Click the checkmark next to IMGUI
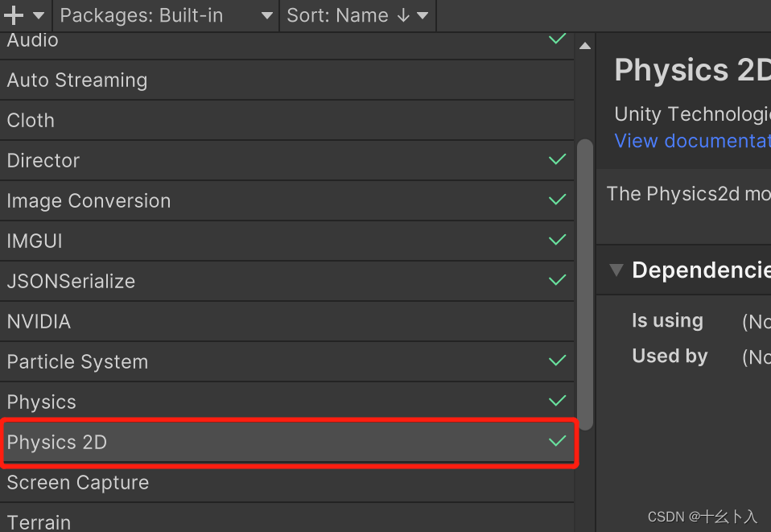 [557, 240]
